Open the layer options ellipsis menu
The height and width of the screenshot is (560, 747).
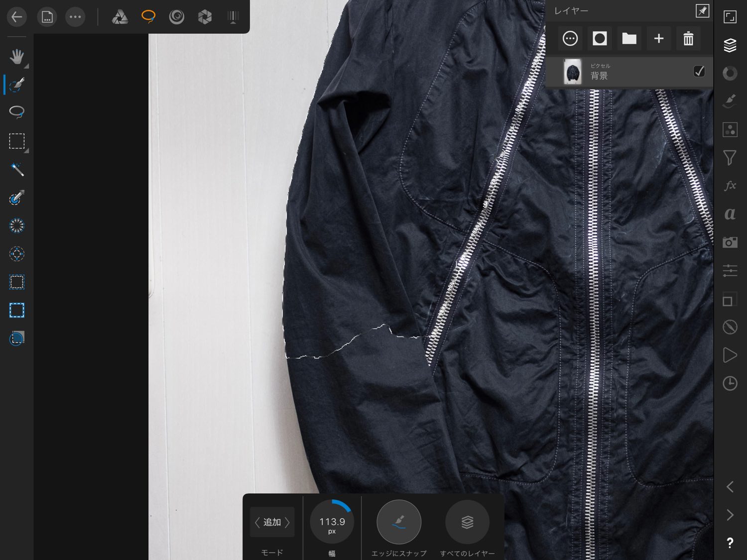tap(570, 39)
